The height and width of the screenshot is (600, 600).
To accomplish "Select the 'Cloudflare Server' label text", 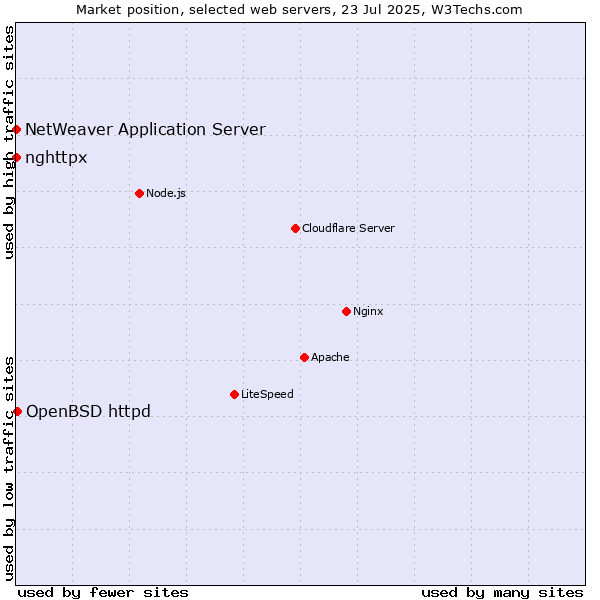I will pyautogui.click(x=348, y=228).
